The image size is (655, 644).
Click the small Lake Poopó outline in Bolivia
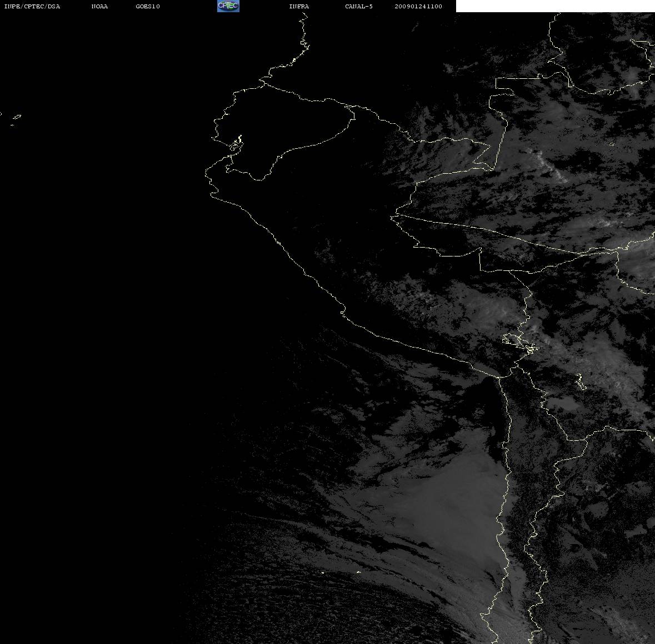[581, 382]
